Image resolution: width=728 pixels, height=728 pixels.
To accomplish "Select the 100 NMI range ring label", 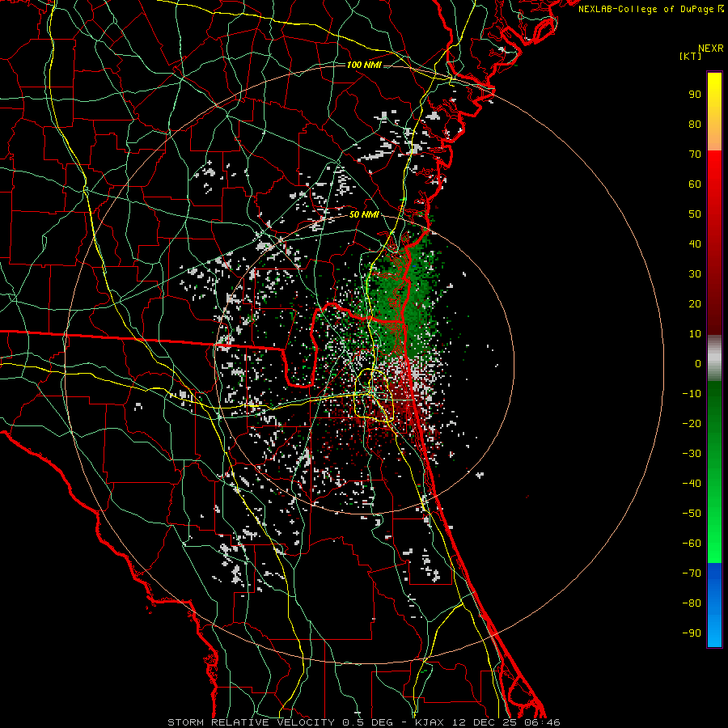I will [365, 65].
